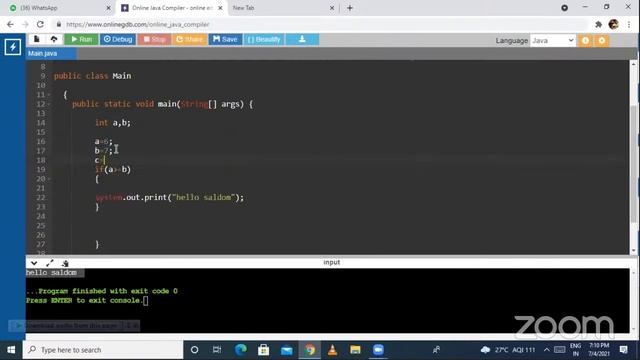Open the Zoom app from taskbar
The height and width of the screenshot is (360, 640).
coord(378,350)
